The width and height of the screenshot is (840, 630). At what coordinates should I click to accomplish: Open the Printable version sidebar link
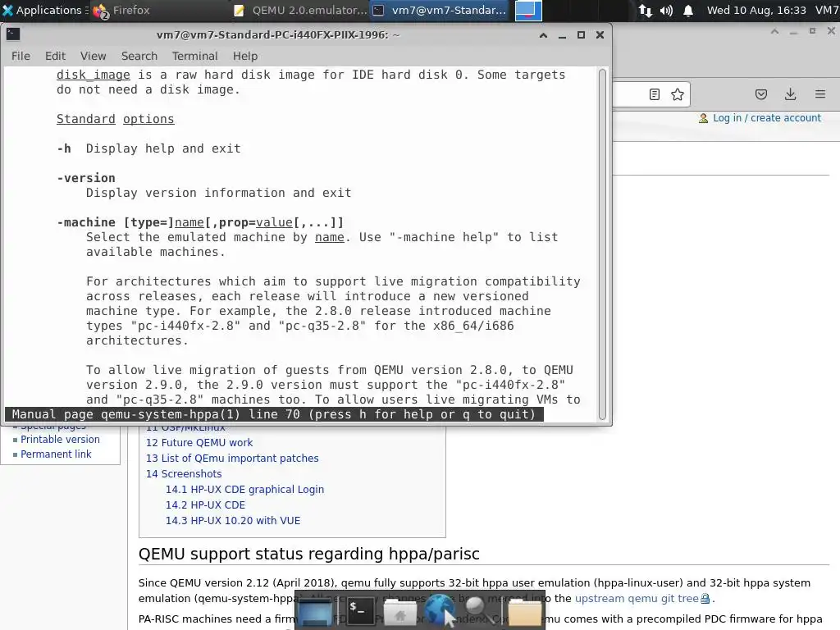coord(60,440)
